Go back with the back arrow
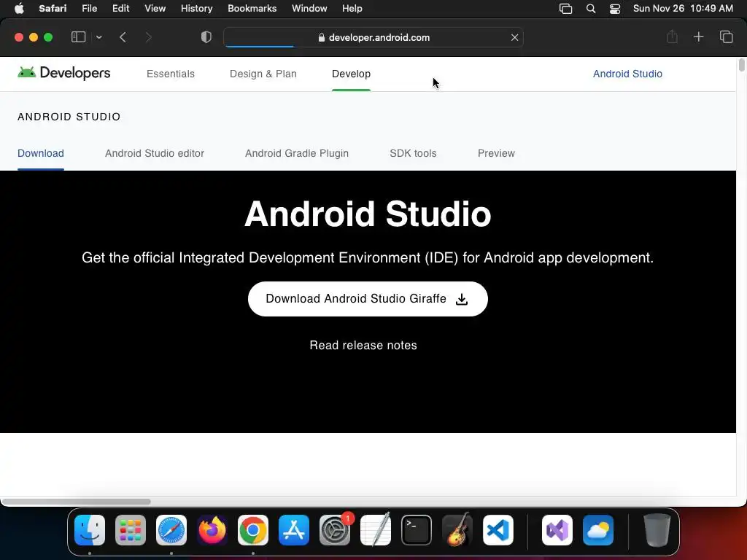 click(x=123, y=37)
